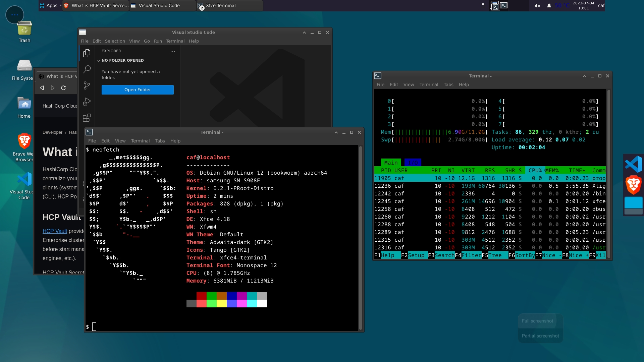Click F5 Tree in htop footer
This screenshot has height=362, width=644.
pyautogui.click(x=495, y=255)
